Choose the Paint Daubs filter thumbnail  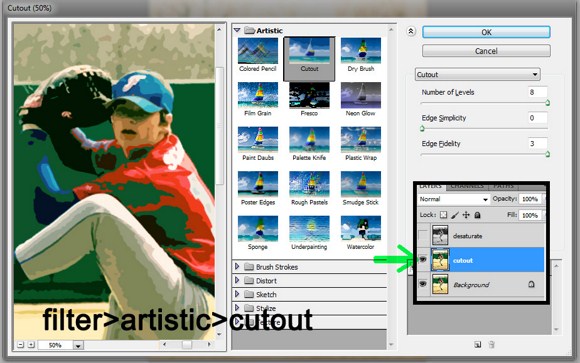(258, 140)
